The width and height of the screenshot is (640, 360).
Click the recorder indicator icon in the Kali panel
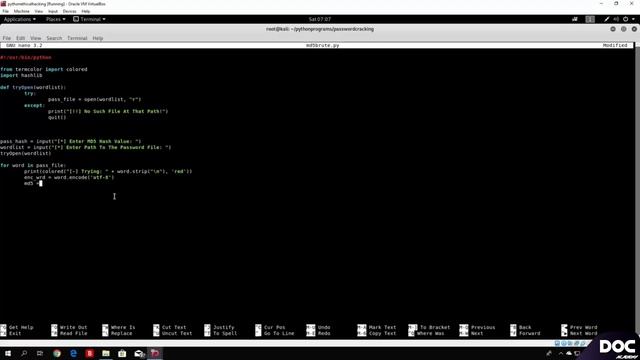click(575, 19)
